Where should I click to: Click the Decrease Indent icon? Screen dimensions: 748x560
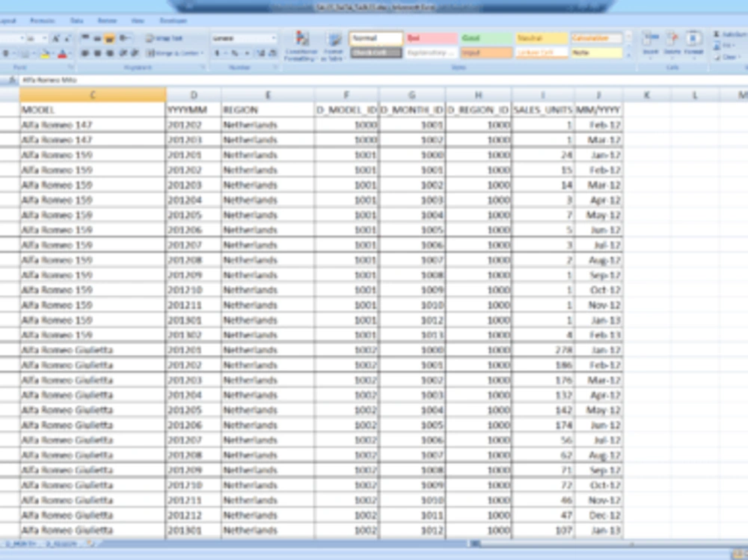[x=123, y=53]
